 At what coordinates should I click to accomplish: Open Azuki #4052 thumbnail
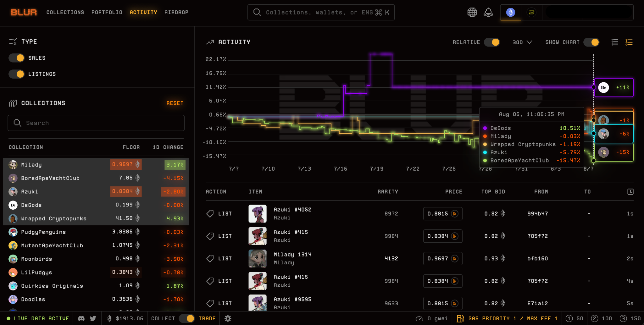point(258,214)
